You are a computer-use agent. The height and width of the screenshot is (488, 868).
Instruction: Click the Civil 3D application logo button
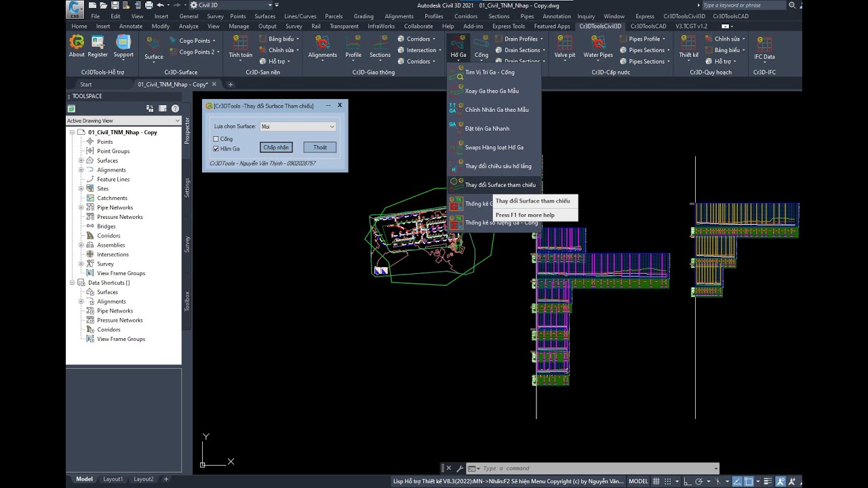pos(75,9)
